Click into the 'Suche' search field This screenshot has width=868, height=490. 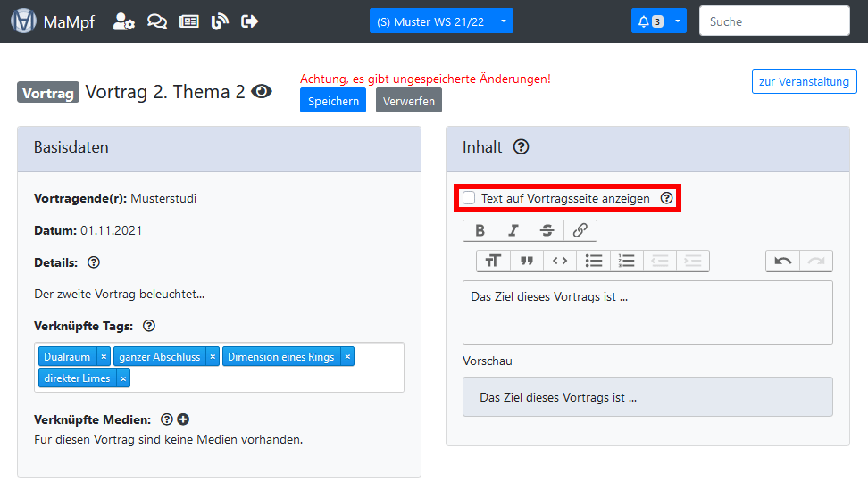[773, 21]
